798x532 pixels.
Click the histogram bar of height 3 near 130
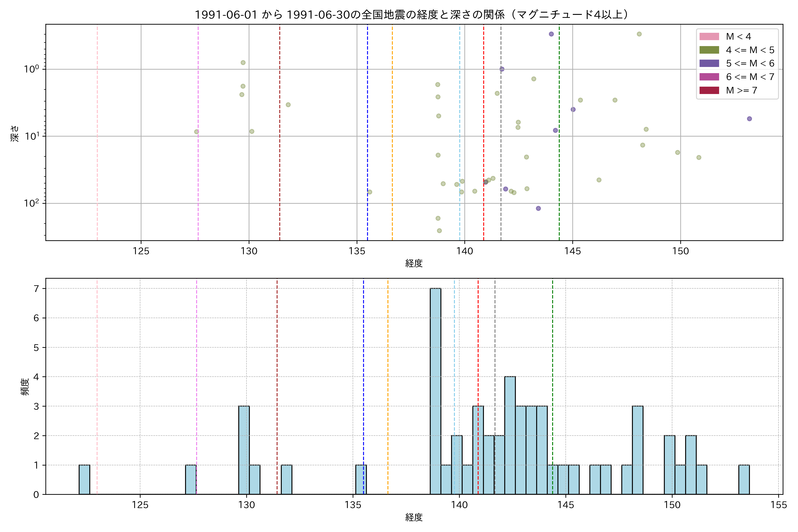[244, 450]
